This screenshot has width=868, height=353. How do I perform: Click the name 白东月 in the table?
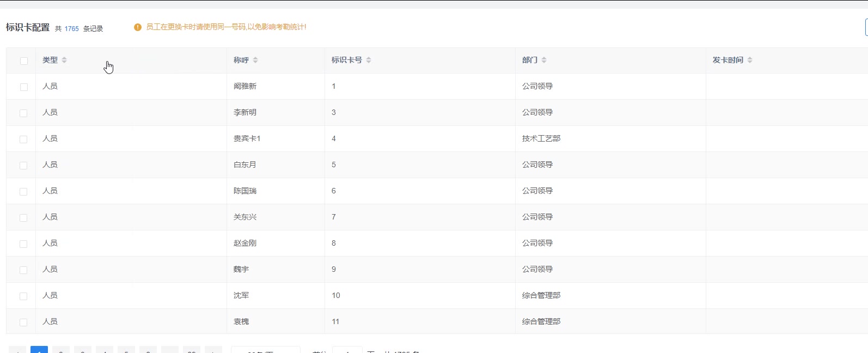pos(245,165)
